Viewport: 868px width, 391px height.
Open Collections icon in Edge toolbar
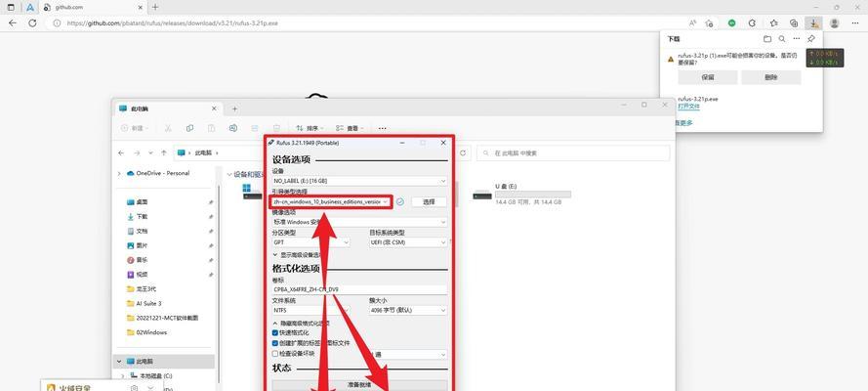[x=794, y=23]
